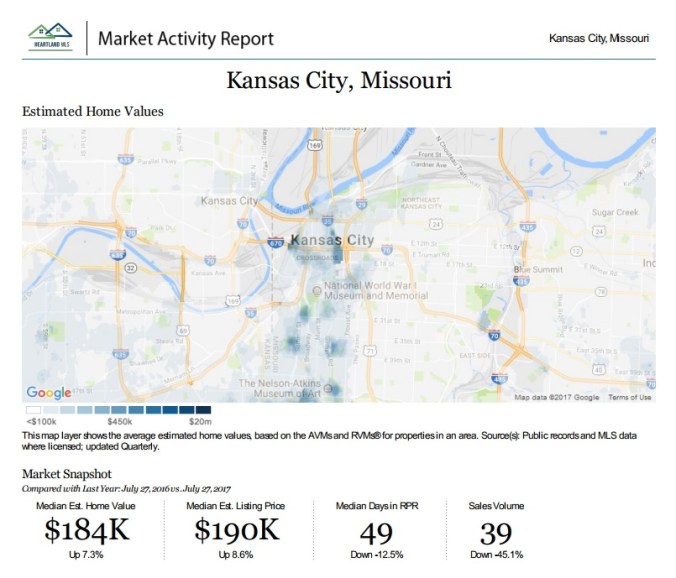Click the Estimated Home Values heading
676x578 pixels.
93,111
